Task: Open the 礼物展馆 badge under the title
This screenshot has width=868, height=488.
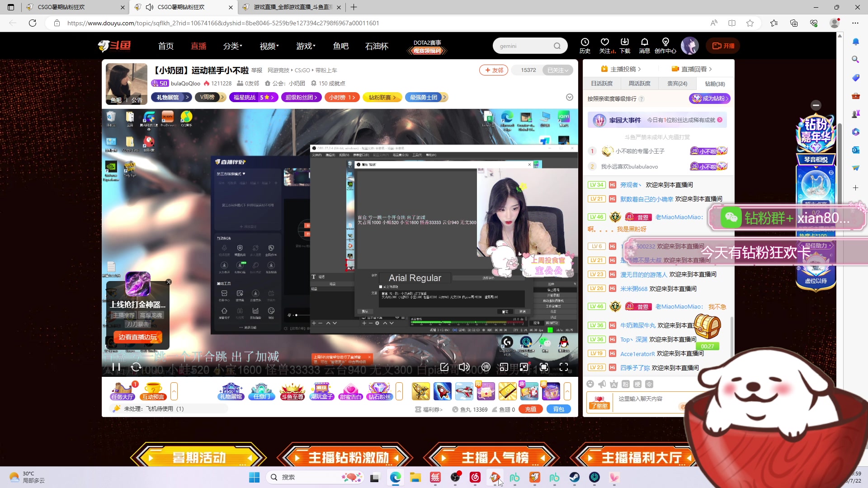Action: point(171,97)
